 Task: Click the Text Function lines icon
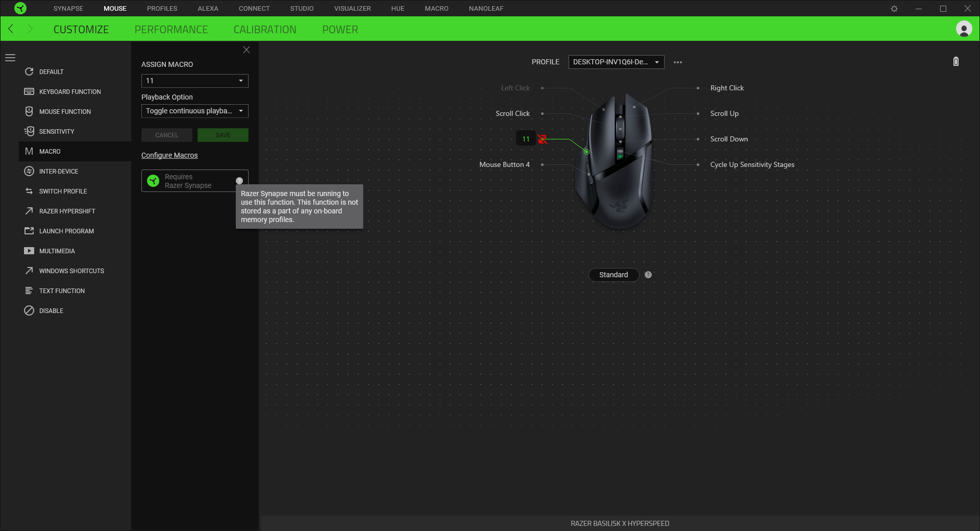tap(29, 291)
